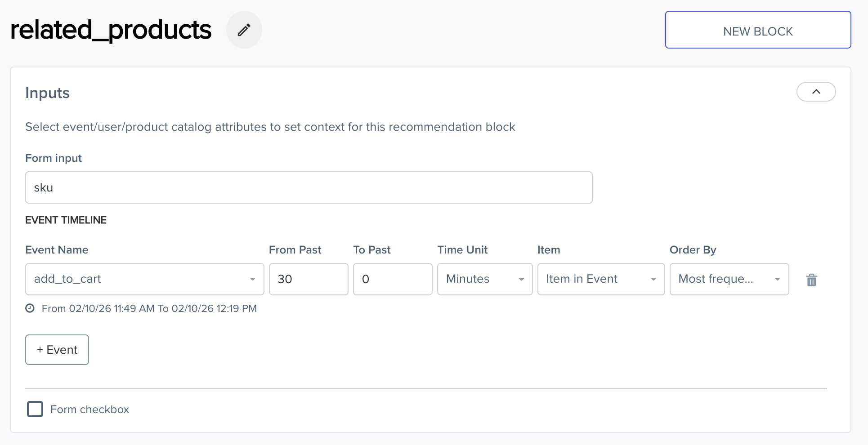Image resolution: width=868 pixels, height=445 pixels.
Task: Edit the From Past value of 30
Action: (309, 279)
